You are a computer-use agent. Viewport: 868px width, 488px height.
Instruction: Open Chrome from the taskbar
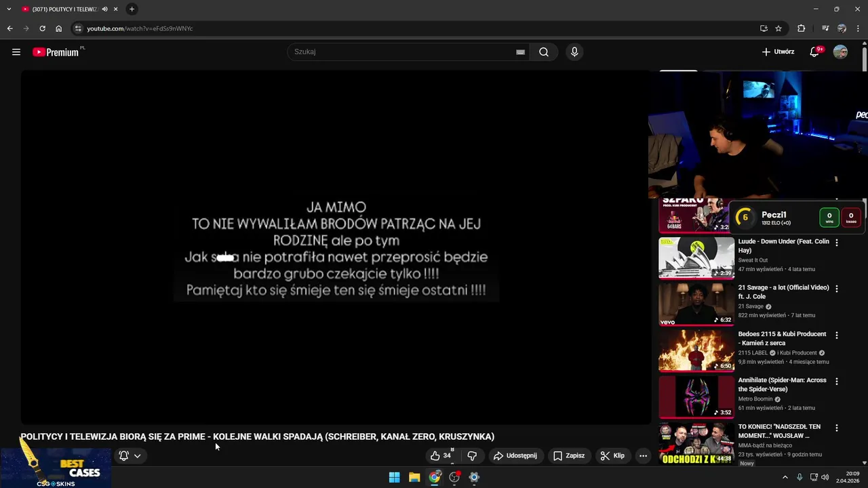(x=435, y=477)
